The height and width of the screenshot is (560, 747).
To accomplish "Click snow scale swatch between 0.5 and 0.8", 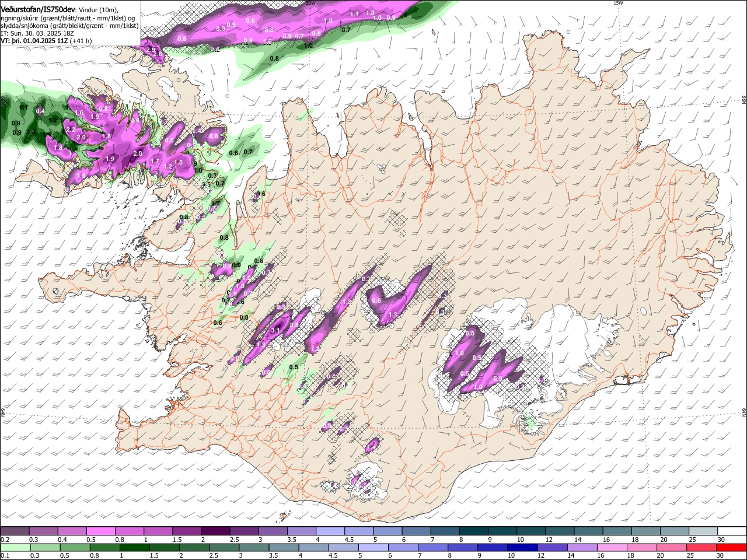I will (100, 531).
